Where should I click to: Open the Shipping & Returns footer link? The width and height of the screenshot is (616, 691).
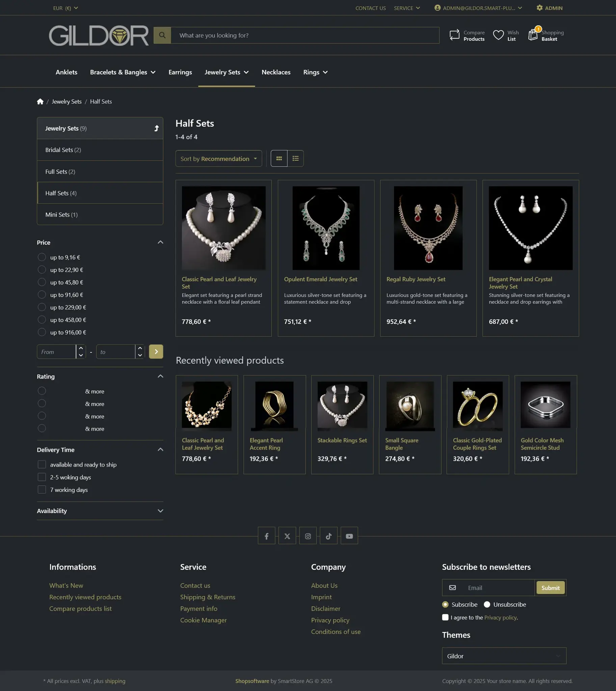coord(208,597)
